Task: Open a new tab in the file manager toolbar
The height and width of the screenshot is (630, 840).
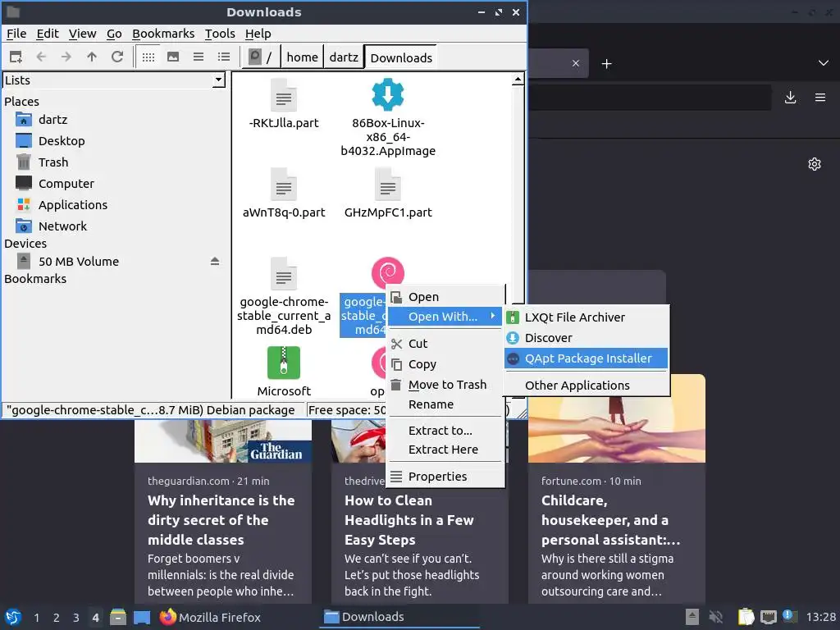Action: [x=16, y=57]
